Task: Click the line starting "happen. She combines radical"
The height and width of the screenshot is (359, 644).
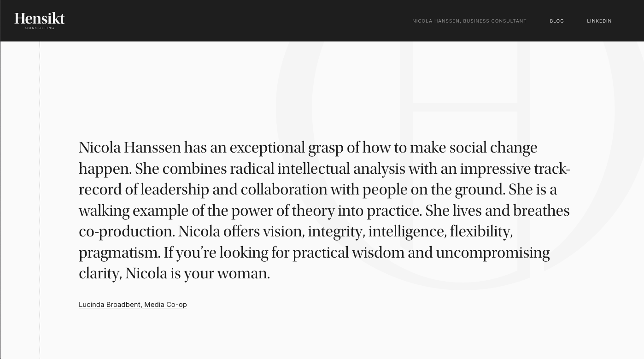Action: 324,169
